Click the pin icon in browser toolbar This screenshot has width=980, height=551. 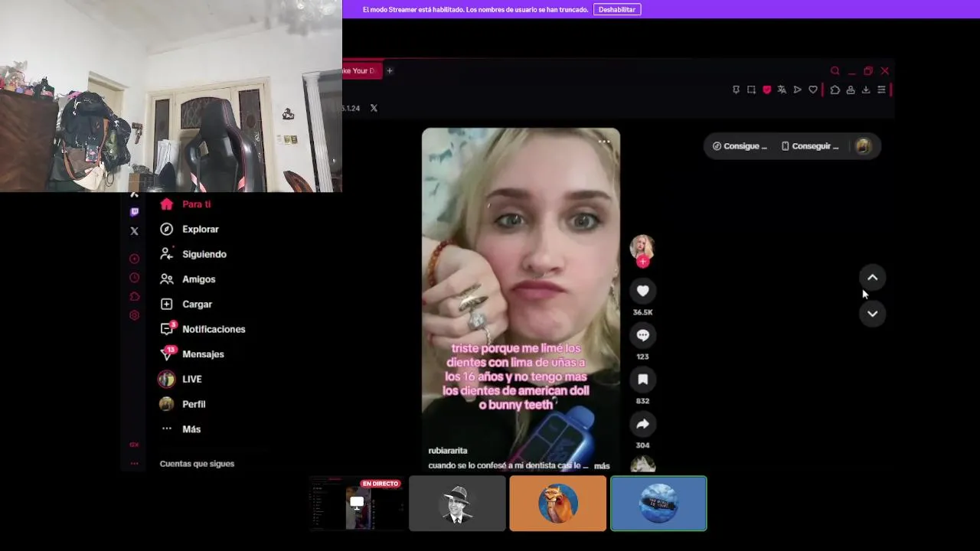[x=736, y=90]
